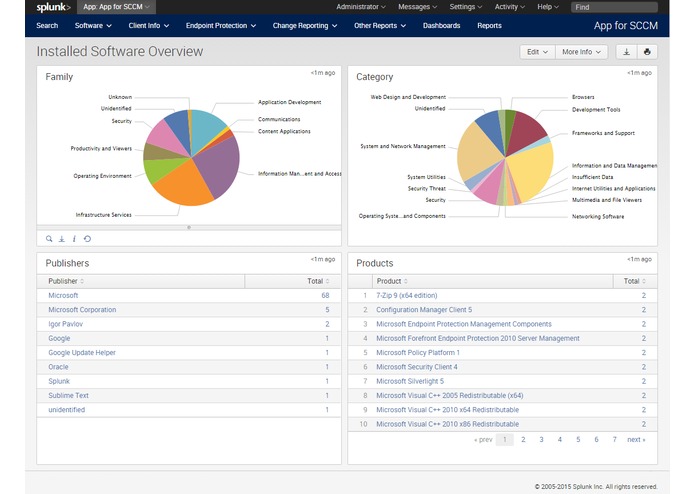Click the Family panel resize handle

(189, 227)
